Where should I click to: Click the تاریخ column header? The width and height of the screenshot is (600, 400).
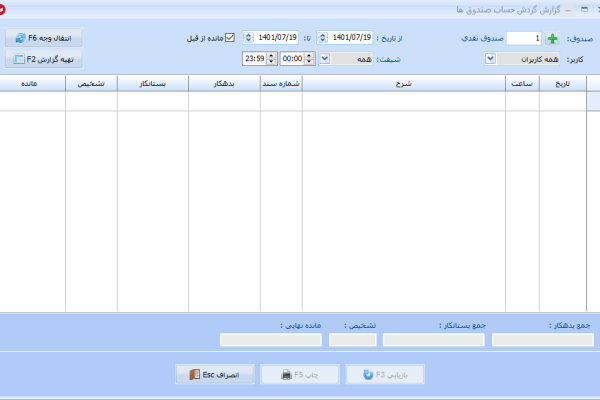click(562, 83)
